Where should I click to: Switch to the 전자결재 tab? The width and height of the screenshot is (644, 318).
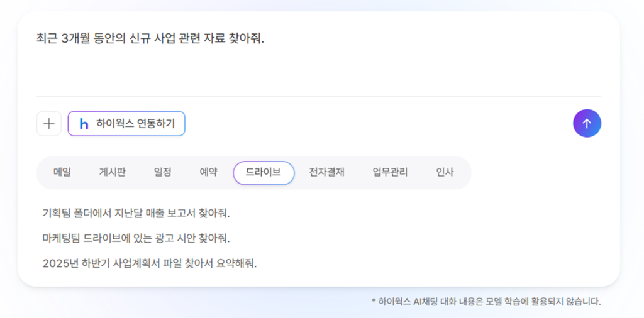coord(326,172)
